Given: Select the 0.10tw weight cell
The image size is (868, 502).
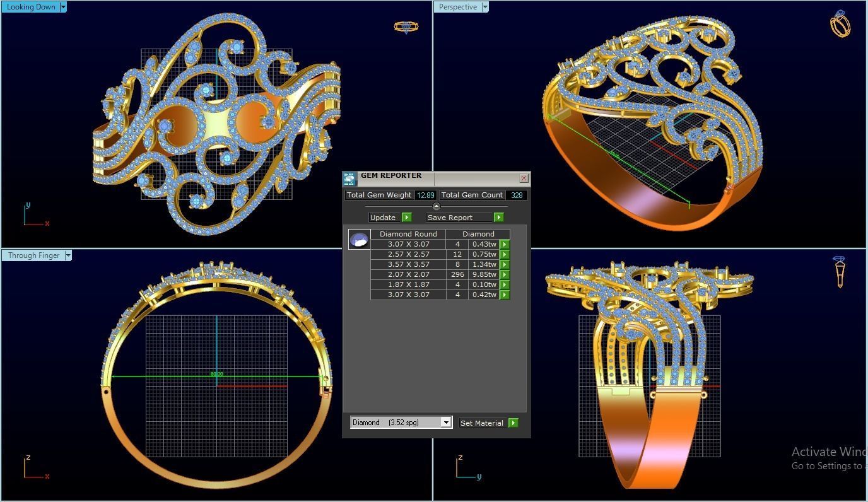Looking at the screenshot, I should (x=484, y=284).
